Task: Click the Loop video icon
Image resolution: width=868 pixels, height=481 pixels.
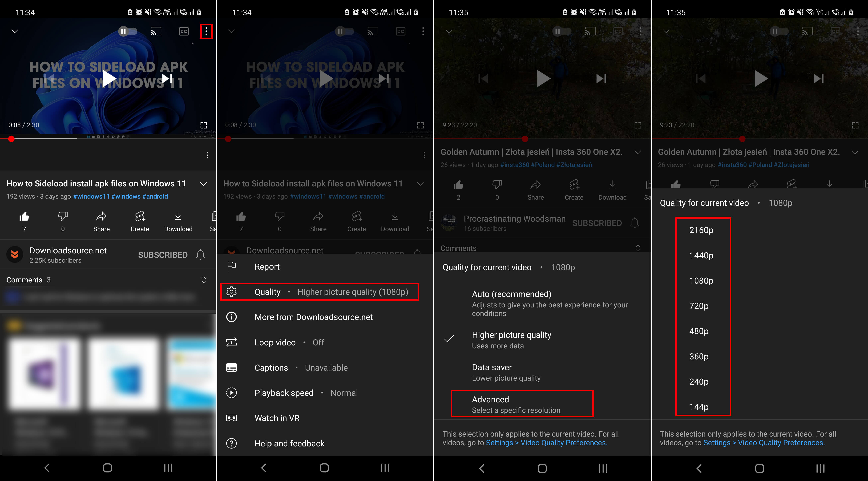Action: coord(233,342)
